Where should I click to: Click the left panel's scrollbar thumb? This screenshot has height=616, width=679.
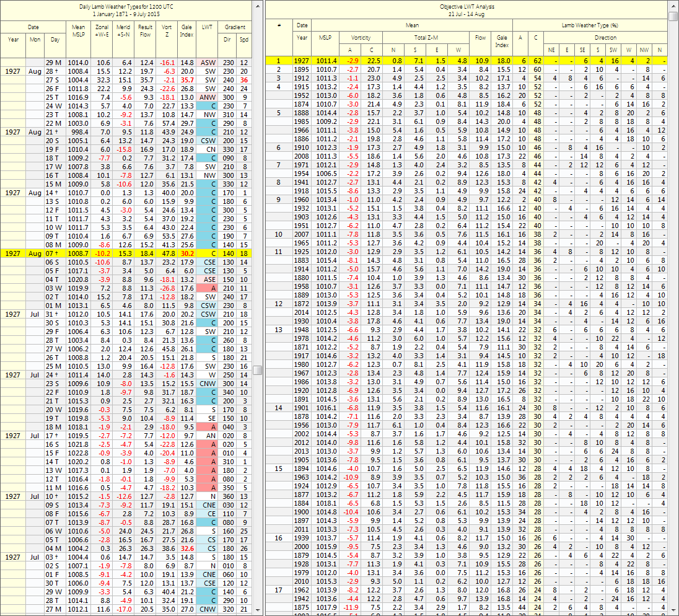click(257, 370)
